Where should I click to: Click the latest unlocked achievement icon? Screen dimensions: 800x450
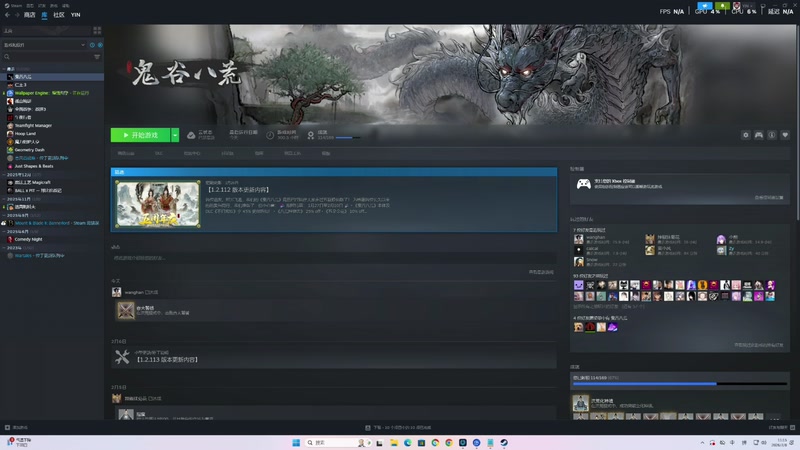pyautogui.click(x=580, y=403)
